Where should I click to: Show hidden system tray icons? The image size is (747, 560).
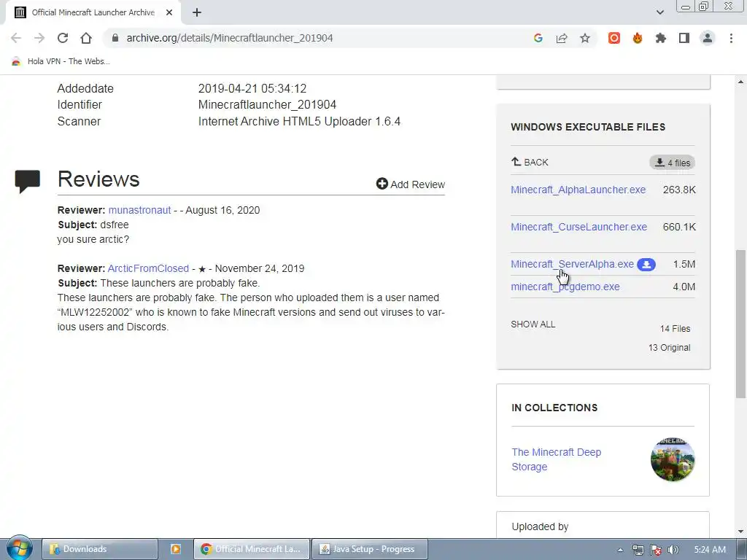coord(620,550)
